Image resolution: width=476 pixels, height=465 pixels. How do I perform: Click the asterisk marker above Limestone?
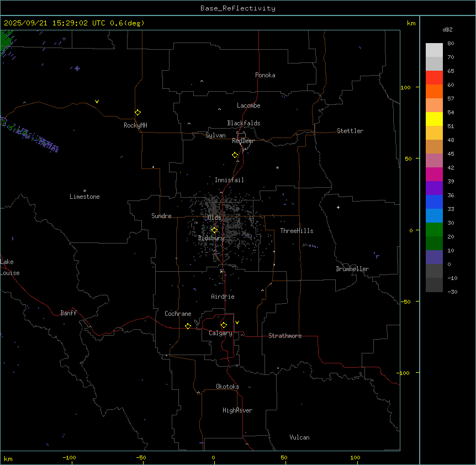point(84,191)
